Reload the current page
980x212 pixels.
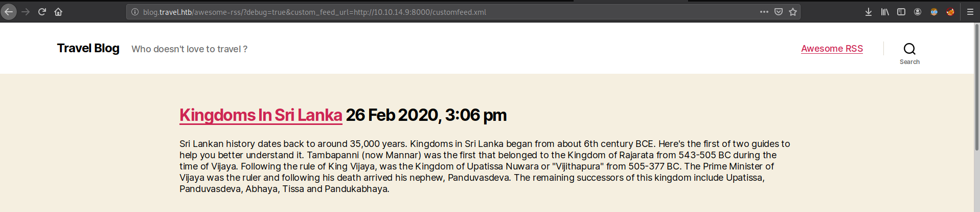[x=42, y=12]
